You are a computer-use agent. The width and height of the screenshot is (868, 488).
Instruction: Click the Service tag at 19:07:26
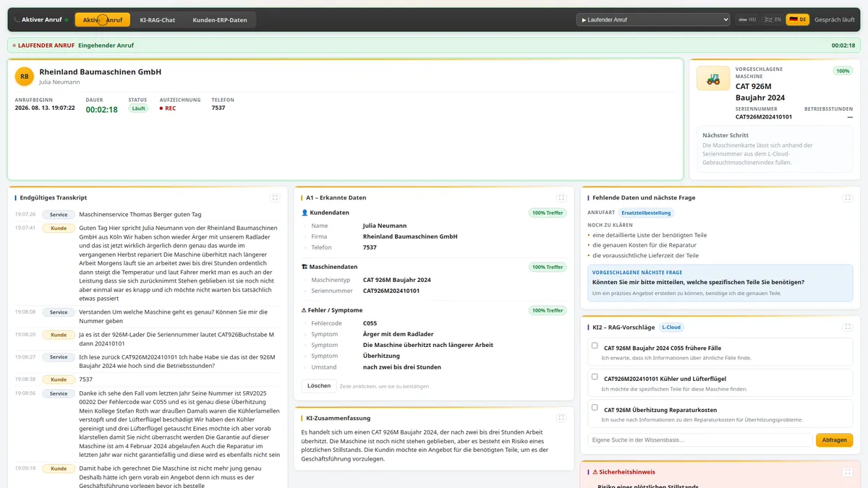click(x=59, y=215)
